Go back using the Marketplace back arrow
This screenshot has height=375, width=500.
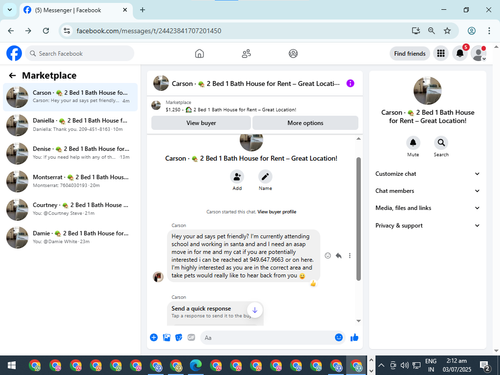click(x=12, y=76)
